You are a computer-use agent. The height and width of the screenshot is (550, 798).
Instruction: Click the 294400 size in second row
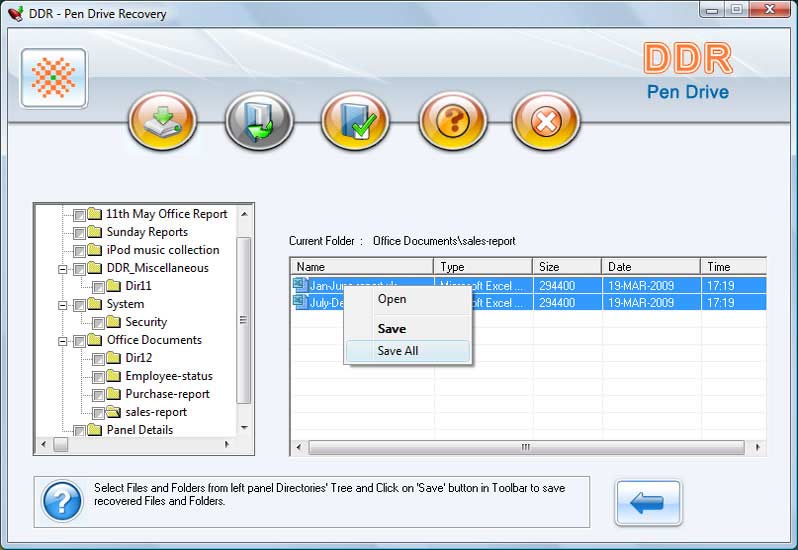tap(557, 303)
